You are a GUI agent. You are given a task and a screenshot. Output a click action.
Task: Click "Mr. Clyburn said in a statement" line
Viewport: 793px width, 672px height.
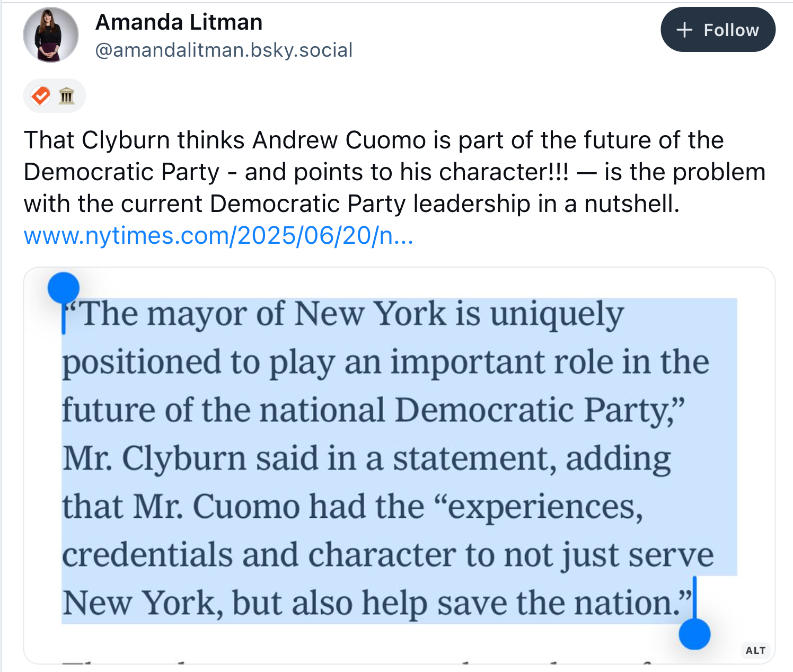pos(309,458)
